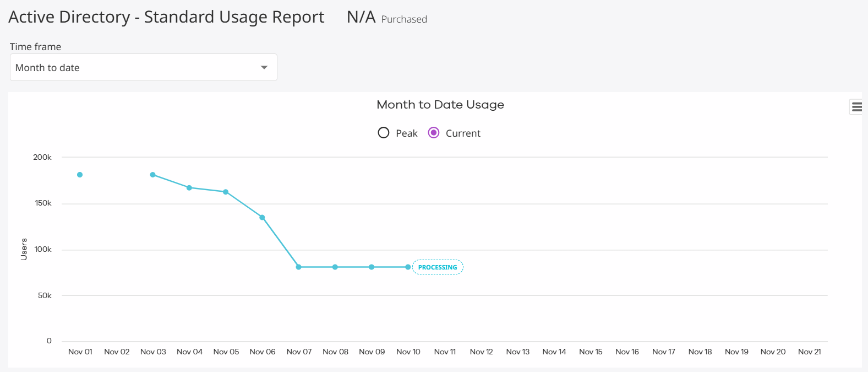Image resolution: width=868 pixels, height=372 pixels.
Task: Click the Nov 12 axis label
Action: click(x=481, y=352)
